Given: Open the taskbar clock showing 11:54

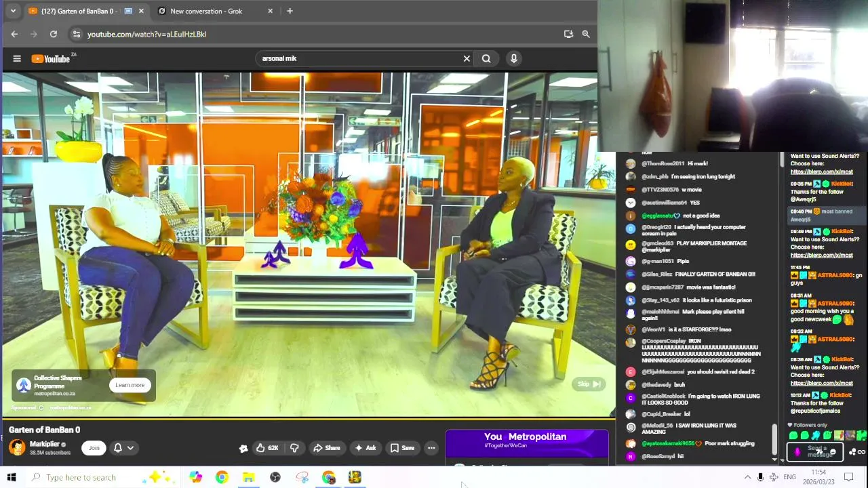Looking at the screenshot, I should [x=818, y=477].
